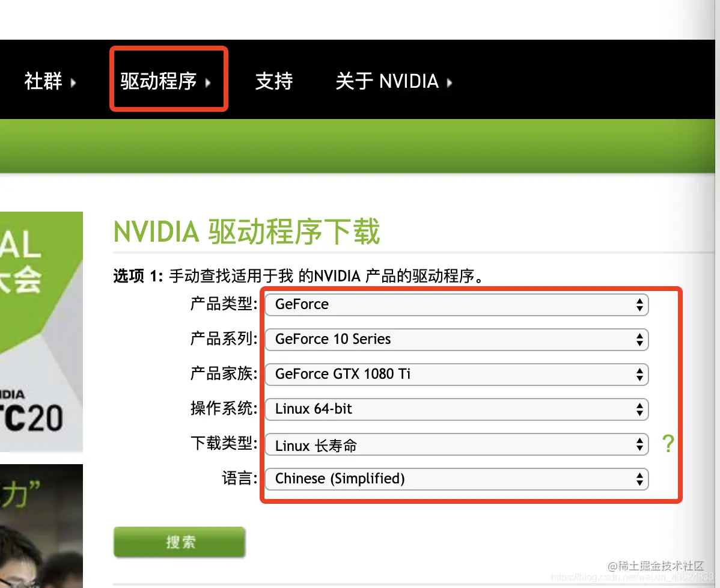This screenshot has width=720, height=588.
Task: Click the arrow icon next to 关于 NVIDIA
Action: [x=450, y=83]
